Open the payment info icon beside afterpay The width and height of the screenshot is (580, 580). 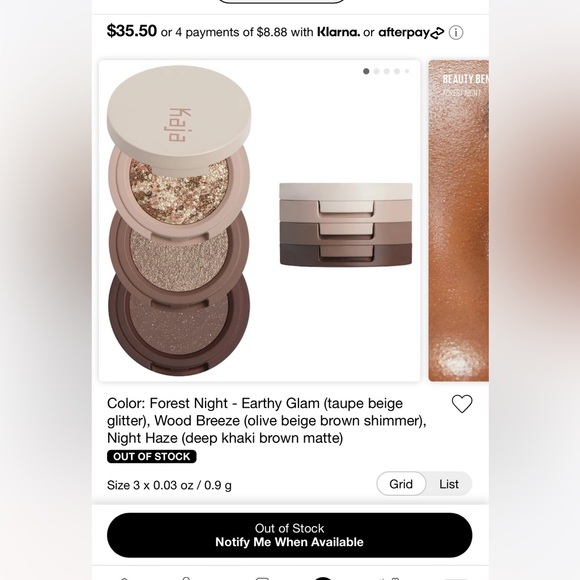(456, 33)
